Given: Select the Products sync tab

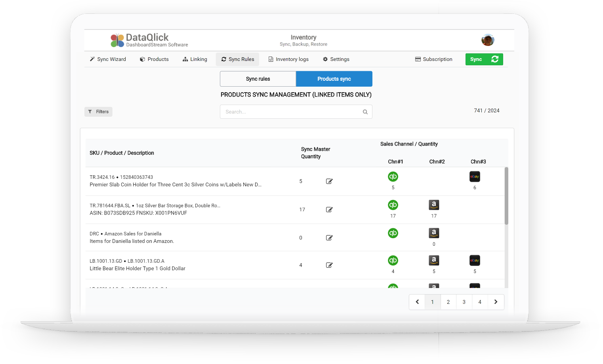Looking at the screenshot, I should click(334, 79).
